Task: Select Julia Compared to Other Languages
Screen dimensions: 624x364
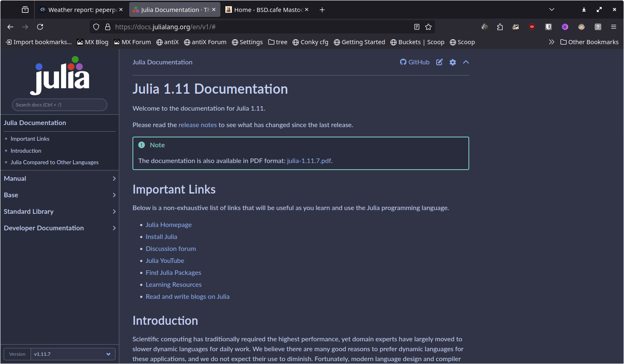Action: (x=54, y=162)
